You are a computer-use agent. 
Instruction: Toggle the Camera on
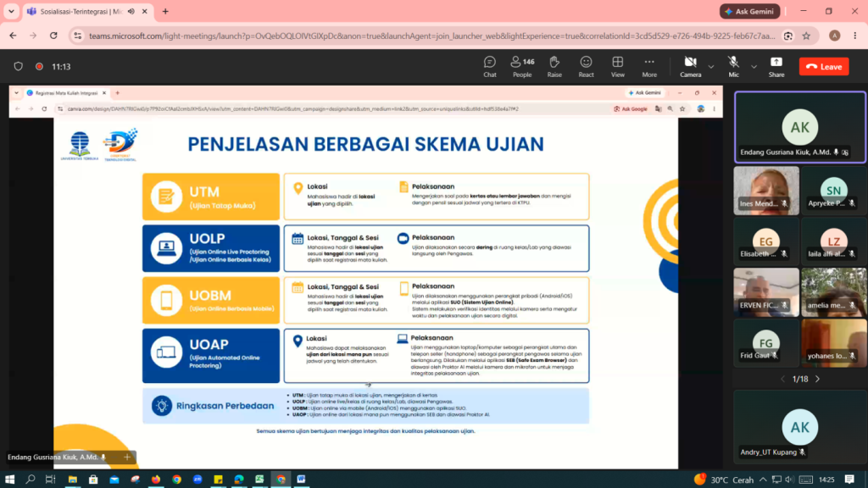pyautogui.click(x=690, y=66)
